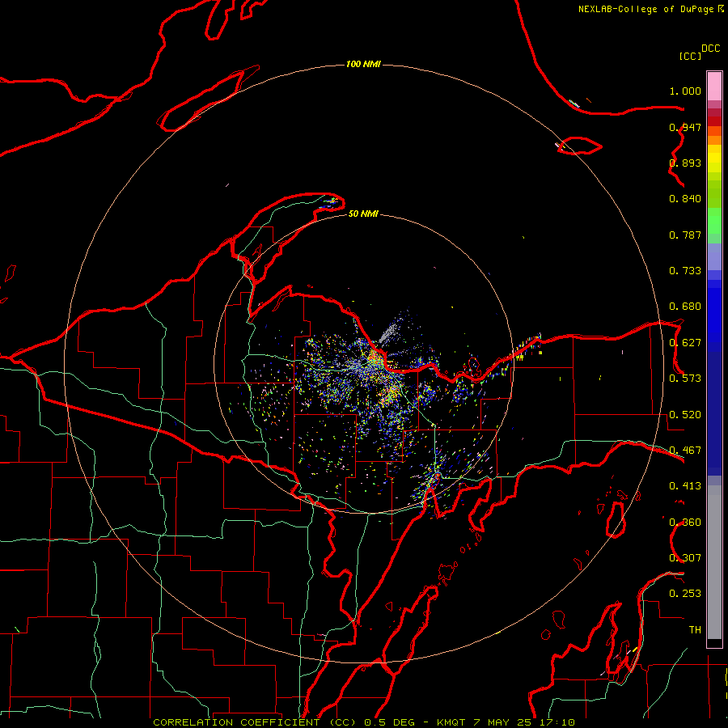Click the 0.360 scale value
728x728 pixels.
685,523
